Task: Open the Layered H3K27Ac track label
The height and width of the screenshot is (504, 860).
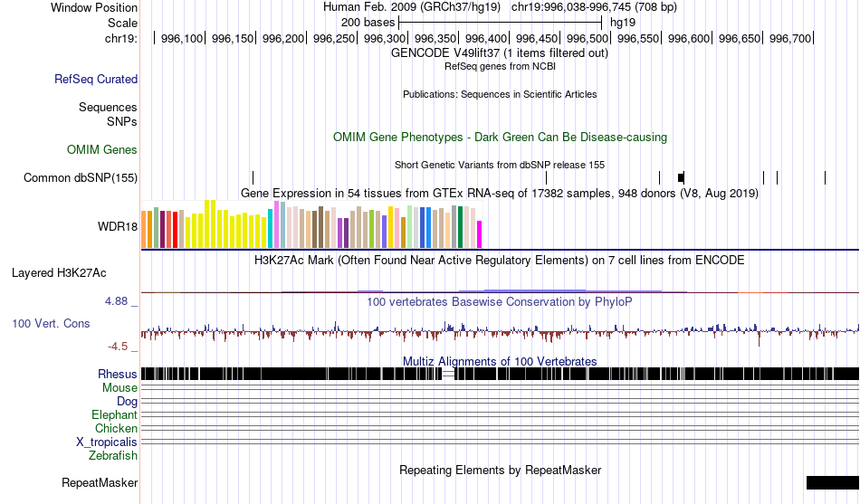Action: tap(59, 273)
